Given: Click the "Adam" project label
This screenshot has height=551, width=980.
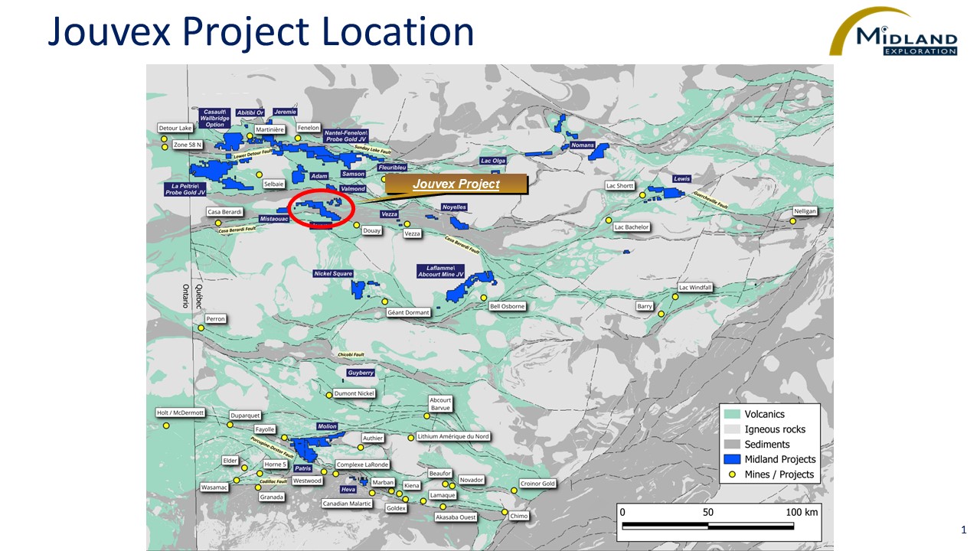Looking at the screenshot, I should 319,177.
